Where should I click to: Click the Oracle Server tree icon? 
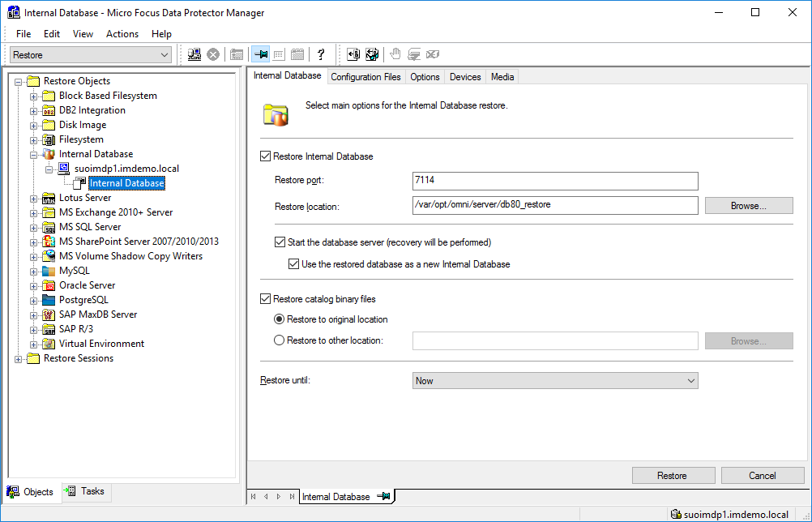tap(49, 285)
